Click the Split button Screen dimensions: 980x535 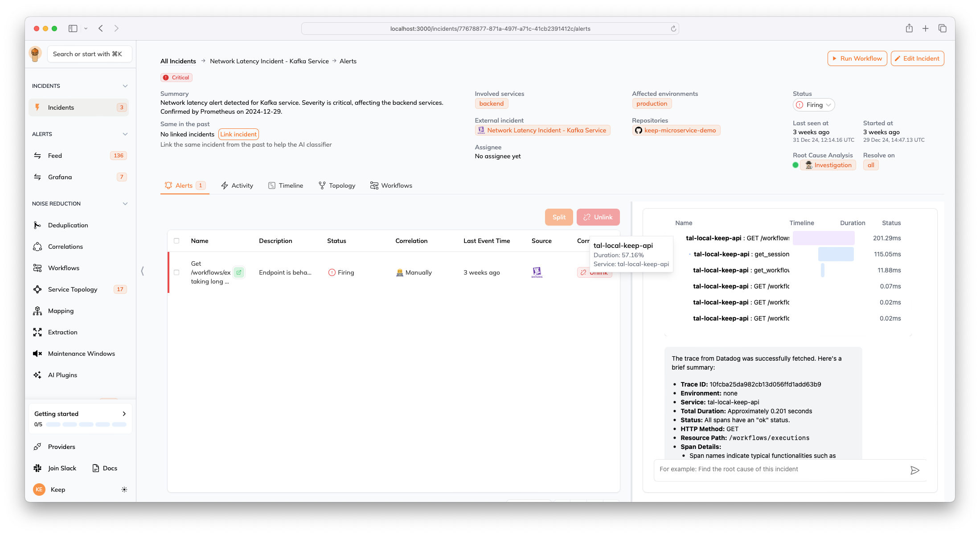point(559,217)
